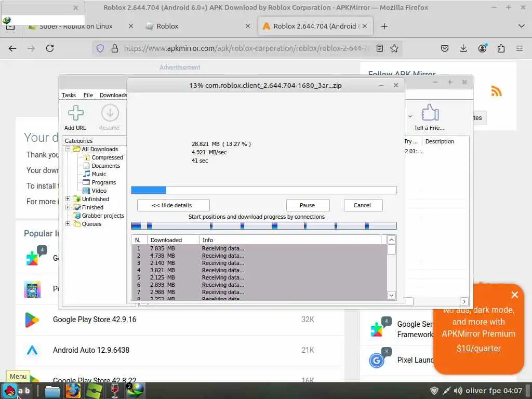
Task: Select connection row 1 with 7.835 MB
Action: click(x=259, y=248)
